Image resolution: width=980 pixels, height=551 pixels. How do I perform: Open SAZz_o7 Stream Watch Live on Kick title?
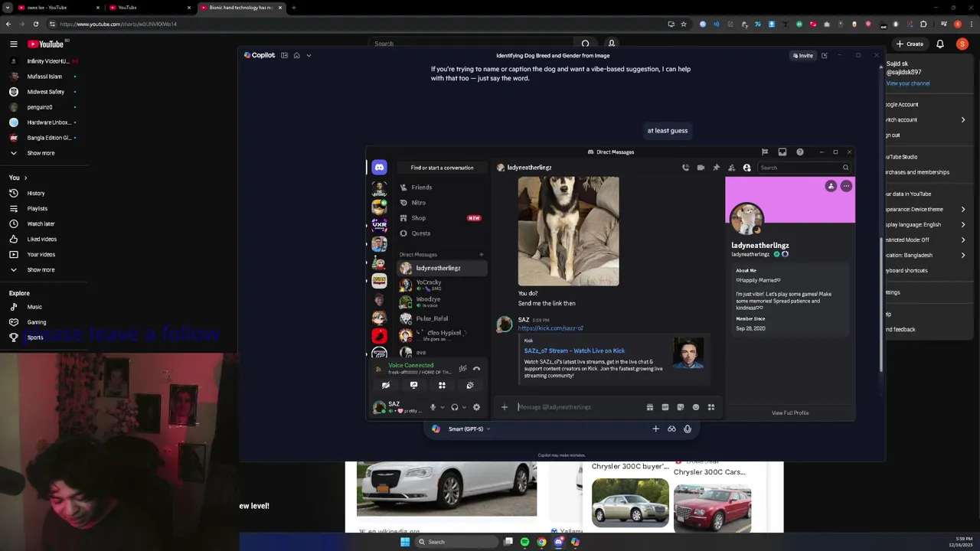point(574,350)
